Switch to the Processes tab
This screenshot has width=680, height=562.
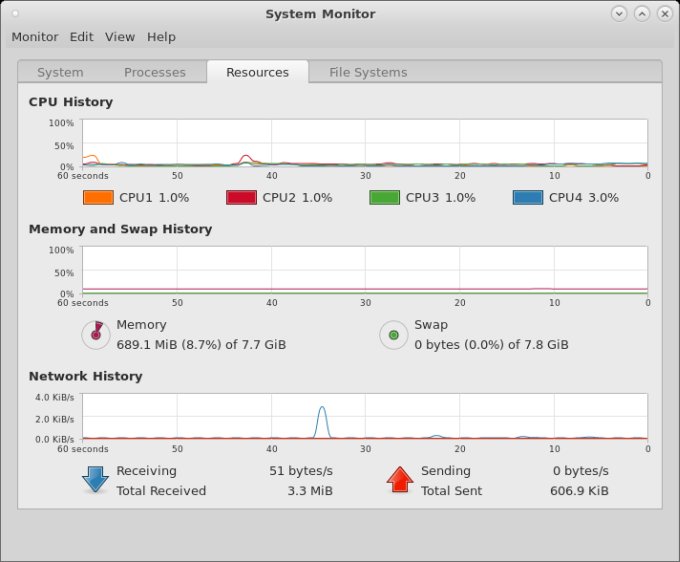(x=155, y=72)
